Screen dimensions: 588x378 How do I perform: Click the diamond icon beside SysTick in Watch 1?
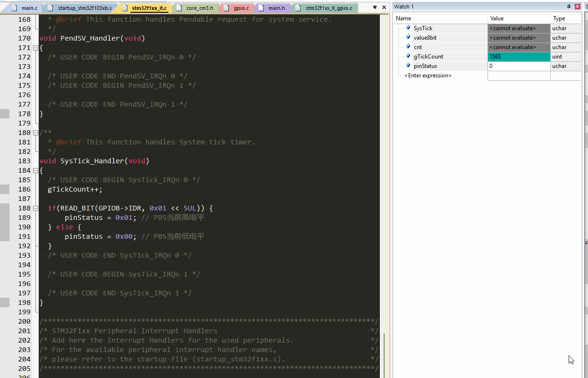tap(407, 28)
